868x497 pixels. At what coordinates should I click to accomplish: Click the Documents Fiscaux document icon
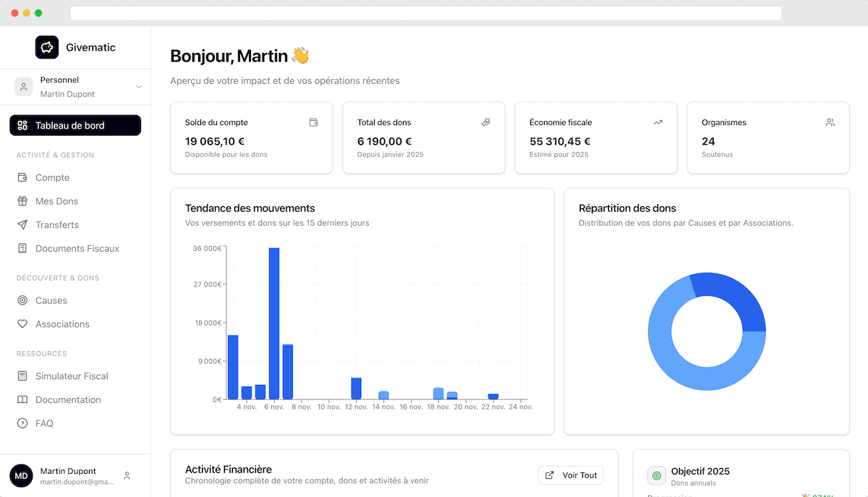click(x=24, y=248)
